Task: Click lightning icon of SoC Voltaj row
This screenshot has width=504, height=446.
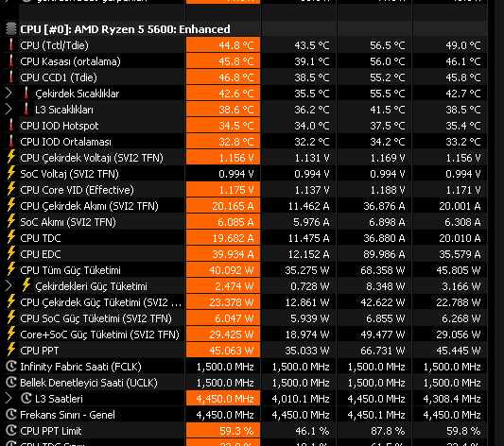Action: (x=11, y=173)
